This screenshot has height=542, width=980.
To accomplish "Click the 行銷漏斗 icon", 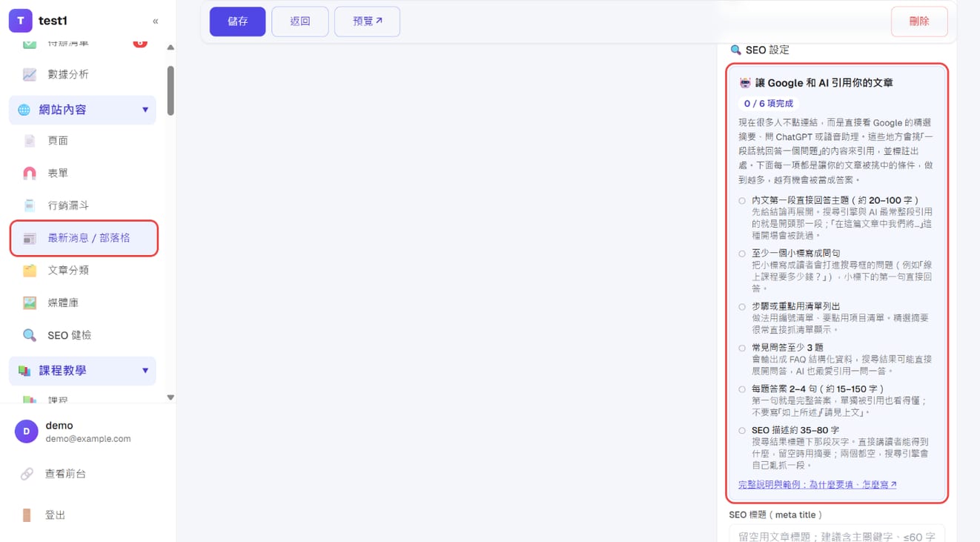I will pyautogui.click(x=30, y=205).
